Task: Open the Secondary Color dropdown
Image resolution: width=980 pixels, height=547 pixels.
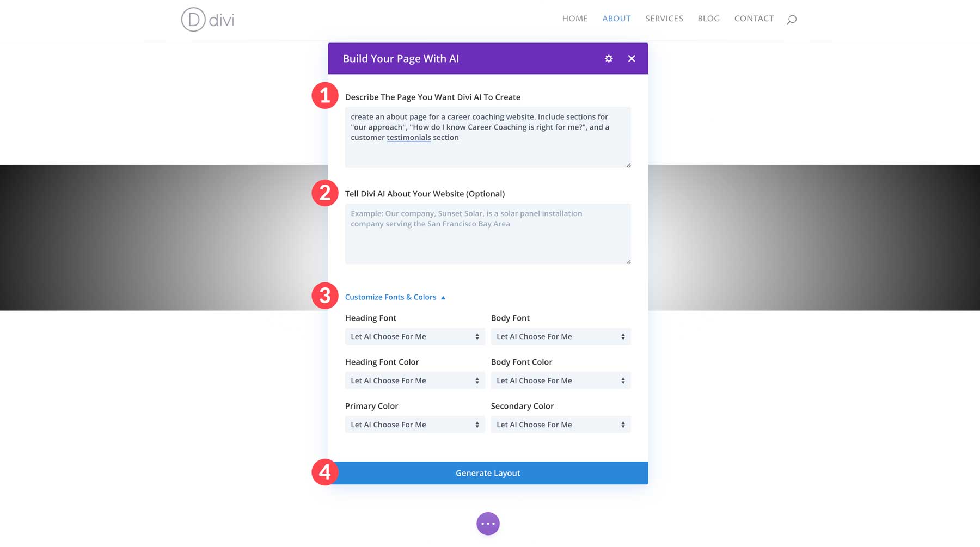Action: (x=560, y=425)
